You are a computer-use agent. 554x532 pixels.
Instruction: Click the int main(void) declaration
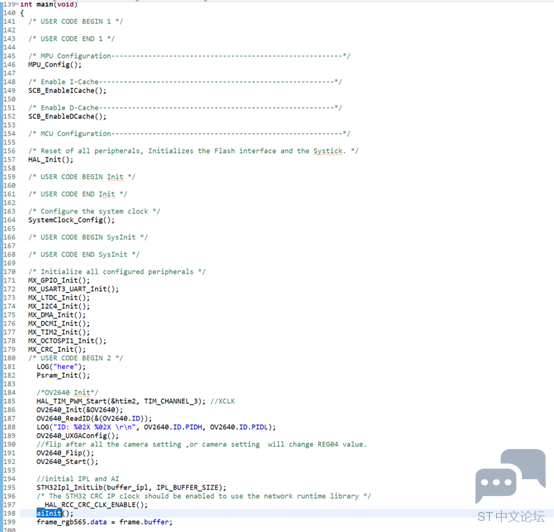(49, 4)
